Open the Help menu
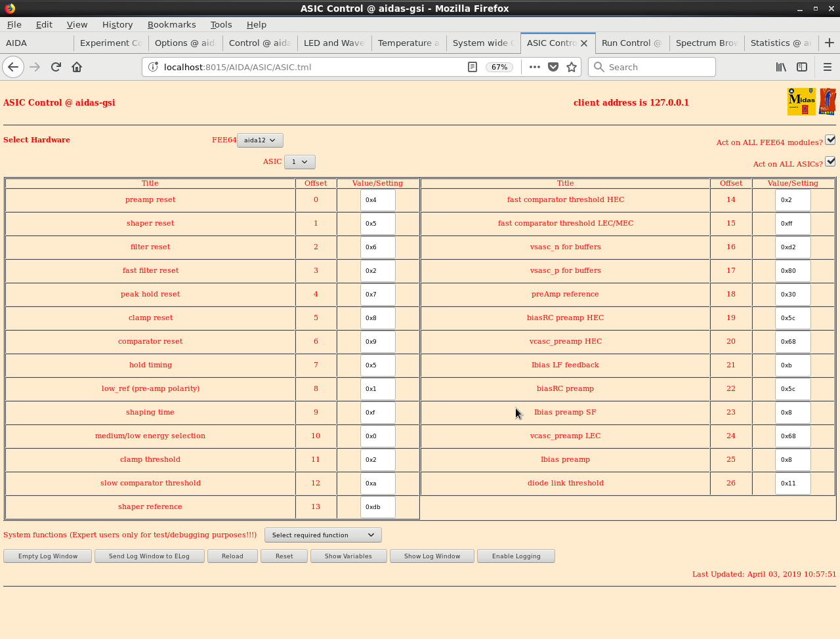840x639 pixels. [x=257, y=24]
